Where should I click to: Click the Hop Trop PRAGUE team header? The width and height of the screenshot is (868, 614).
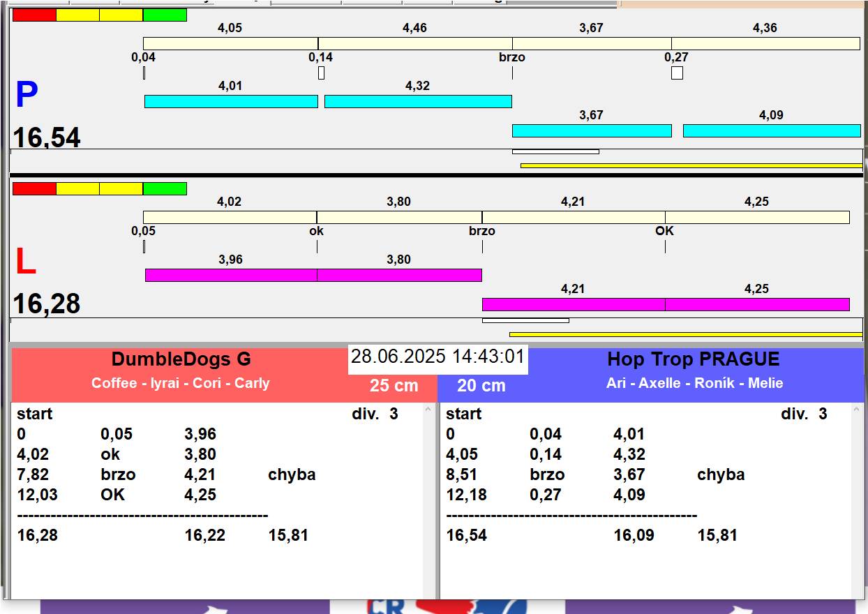click(694, 359)
